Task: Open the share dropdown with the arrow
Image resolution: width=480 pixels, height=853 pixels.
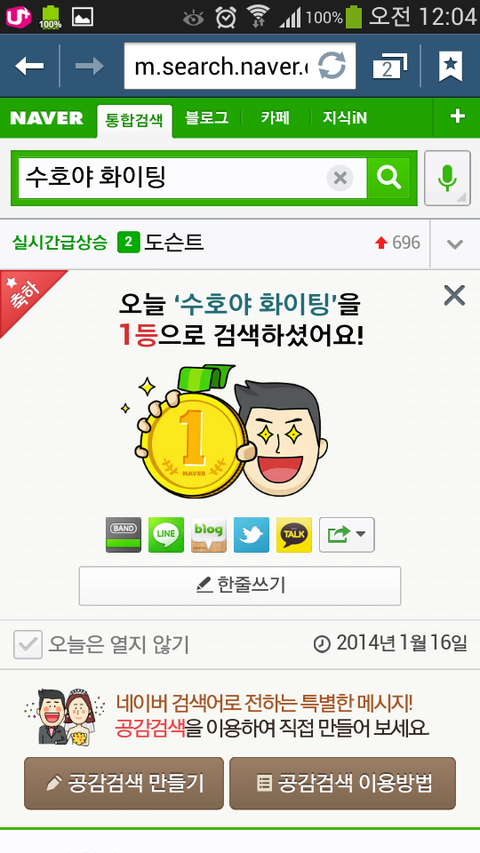Action: pyautogui.click(x=347, y=535)
